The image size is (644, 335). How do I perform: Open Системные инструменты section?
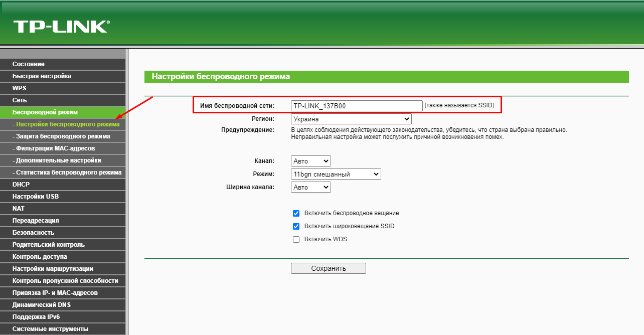(x=63, y=329)
